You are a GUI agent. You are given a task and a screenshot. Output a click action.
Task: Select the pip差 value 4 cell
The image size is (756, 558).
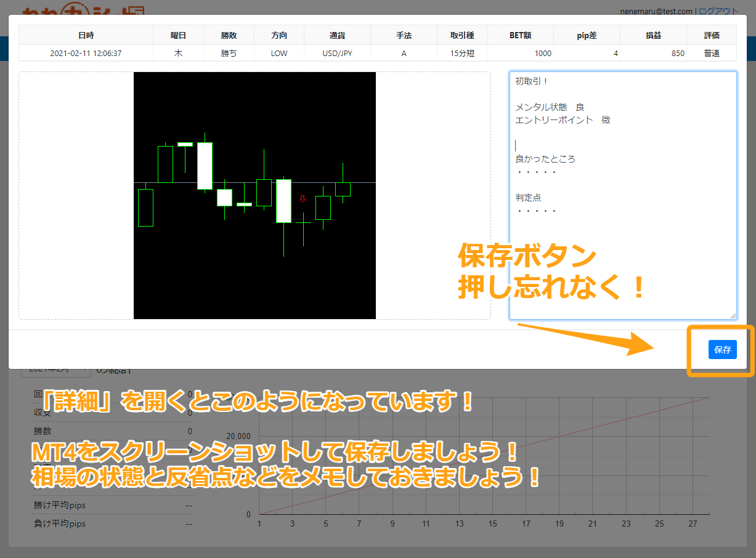tap(587, 53)
